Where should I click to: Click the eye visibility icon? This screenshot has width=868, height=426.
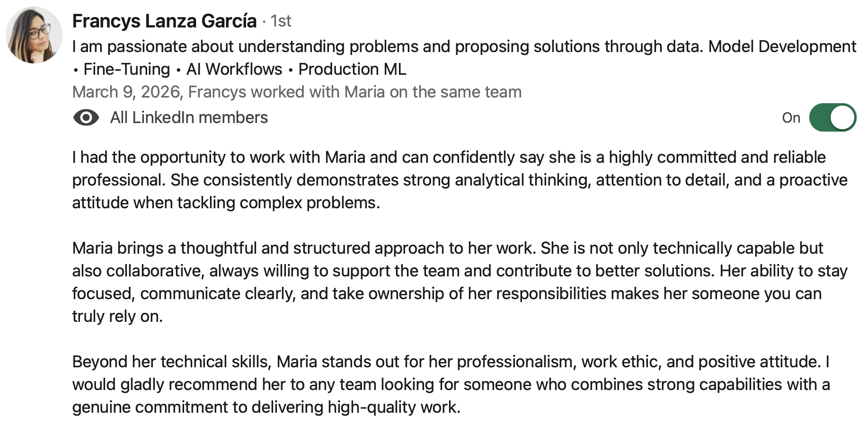86,117
